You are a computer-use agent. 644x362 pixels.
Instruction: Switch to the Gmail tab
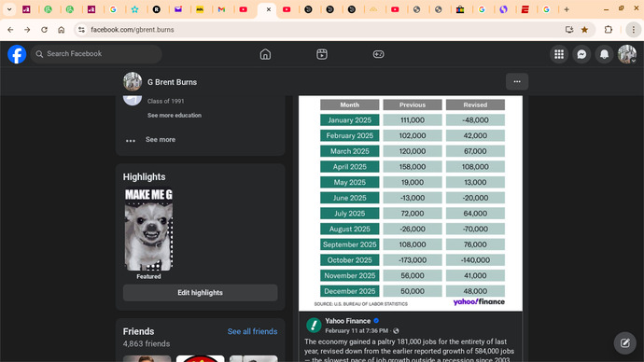pyautogui.click(x=221, y=9)
